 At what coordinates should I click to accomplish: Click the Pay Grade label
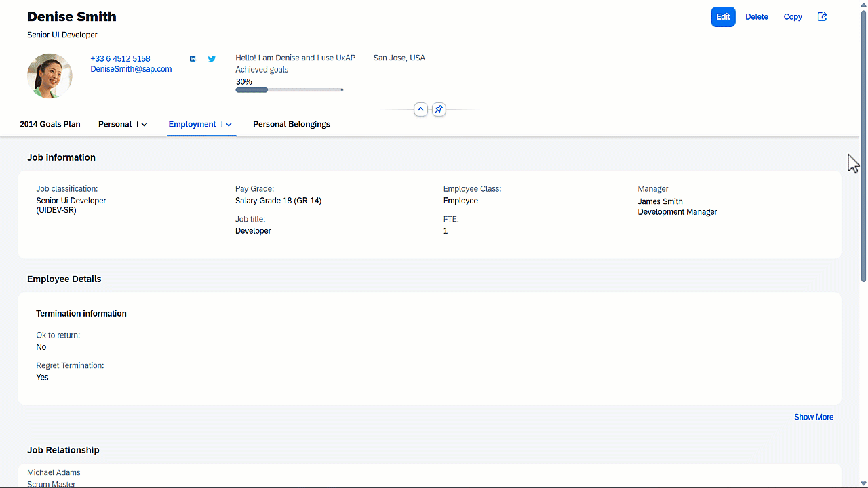254,189
